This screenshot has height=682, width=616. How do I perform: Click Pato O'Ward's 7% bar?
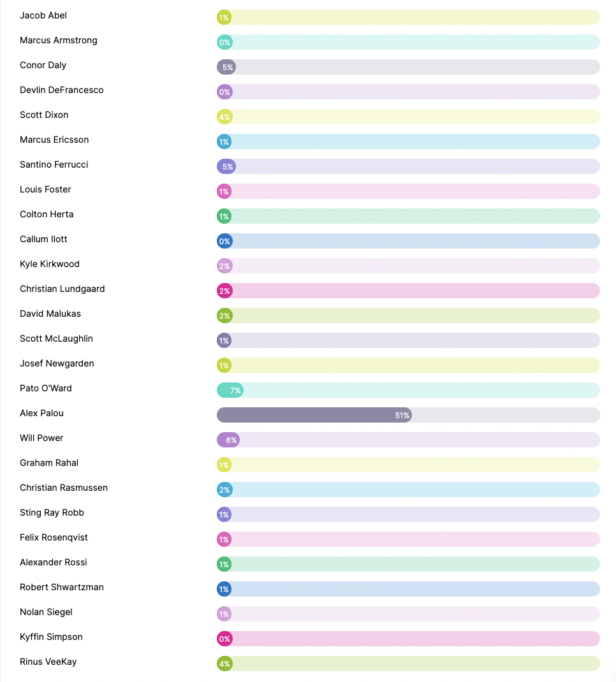click(x=230, y=390)
